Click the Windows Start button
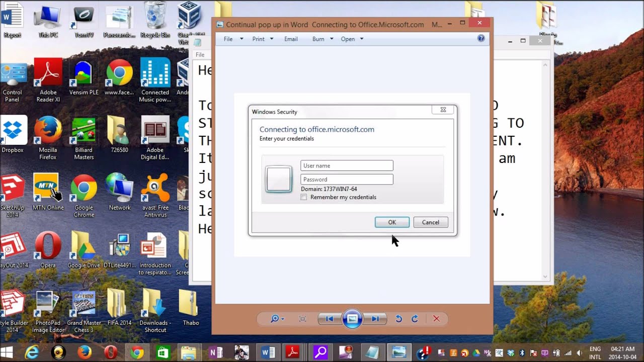Image resolution: width=644 pixels, height=362 pixels. click(7, 352)
